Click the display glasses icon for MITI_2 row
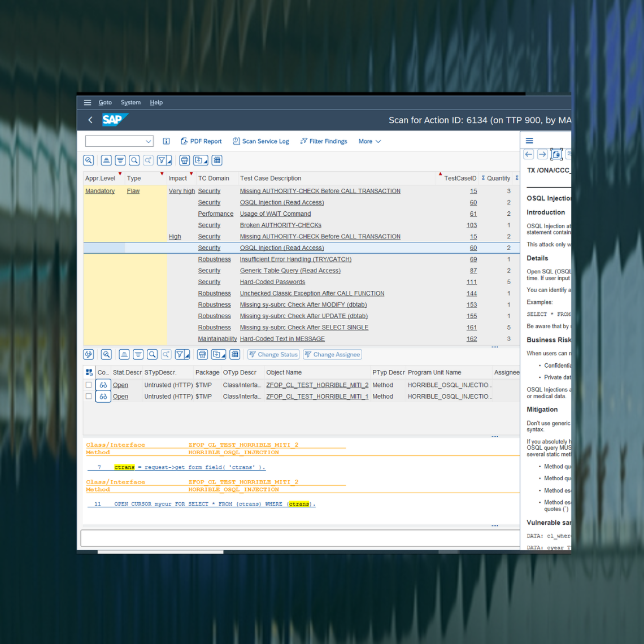The image size is (644, 644). click(103, 385)
